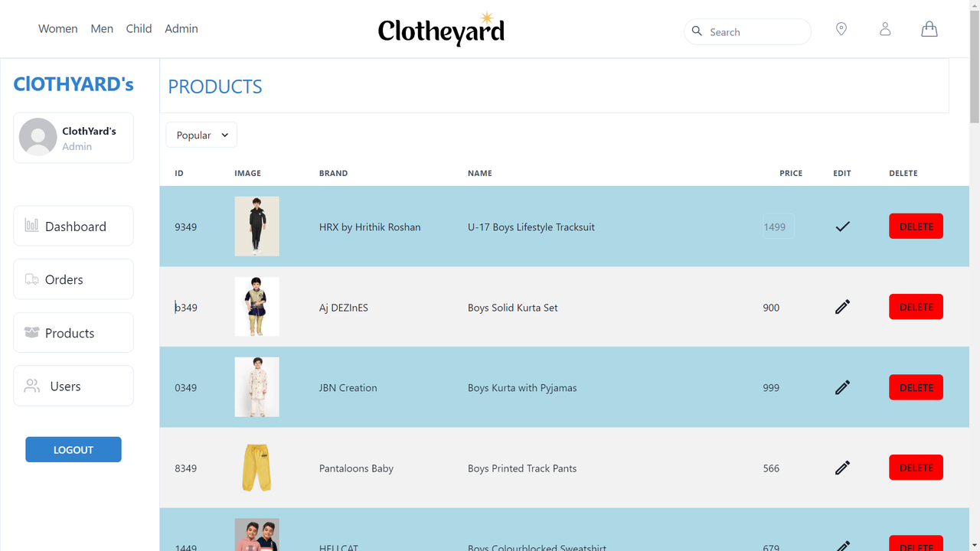Go to Users in sidebar
Viewport: 980px width, 551px height.
pos(73,386)
